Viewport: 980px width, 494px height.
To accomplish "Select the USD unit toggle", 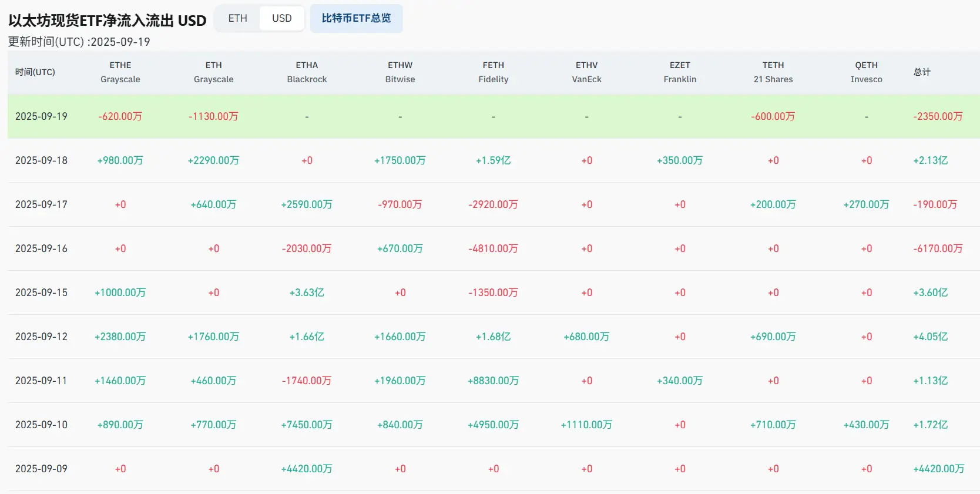I will pos(282,18).
